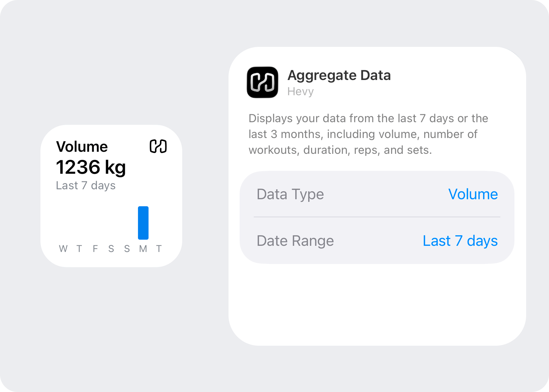Open the Date Range selector showing Last 7 days
Screen dimensions: 549x392
[460, 241]
